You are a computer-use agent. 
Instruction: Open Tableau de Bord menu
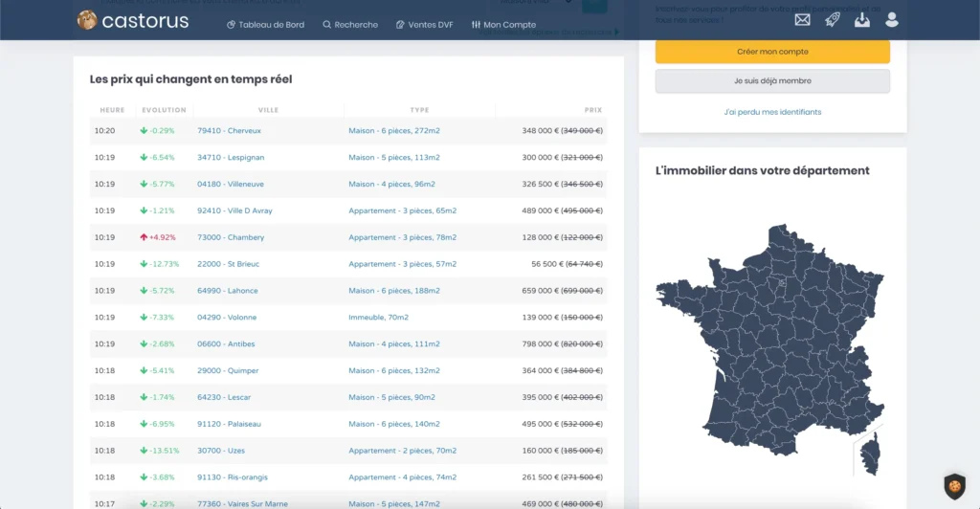265,25
